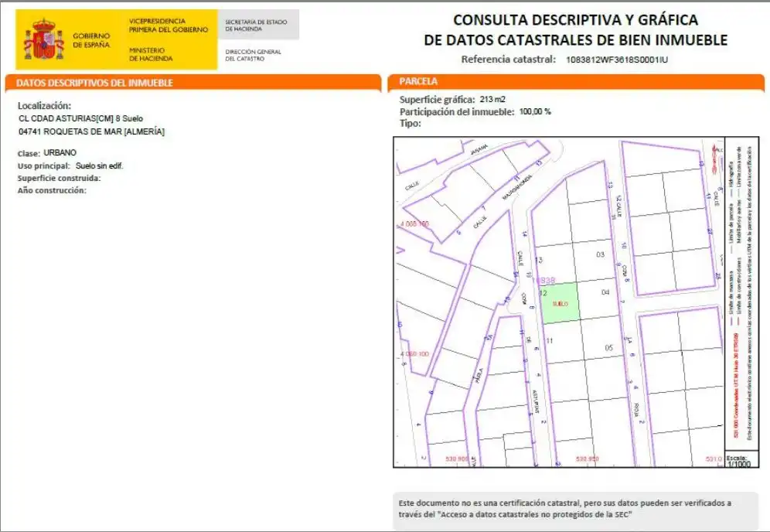Viewport: 770px width, 532px height.
Task: Click the 'JARAMA' street name on map
Action: pos(479,149)
